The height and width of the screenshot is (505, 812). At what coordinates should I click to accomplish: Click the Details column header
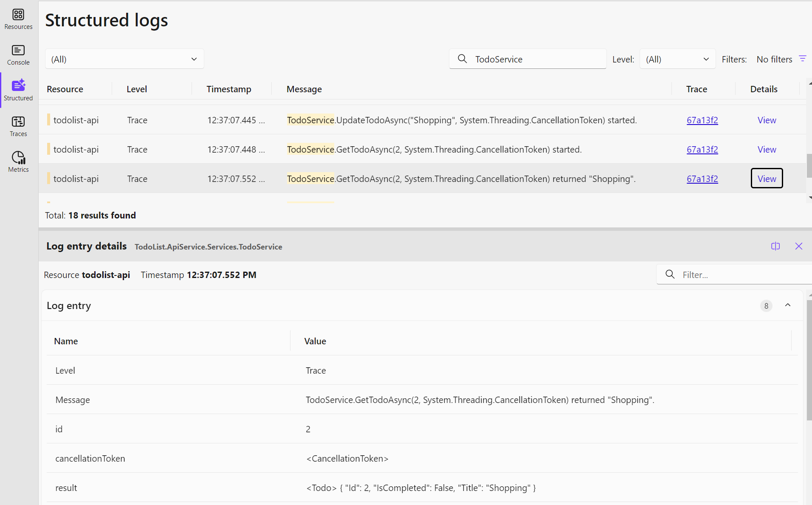pyautogui.click(x=764, y=89)
